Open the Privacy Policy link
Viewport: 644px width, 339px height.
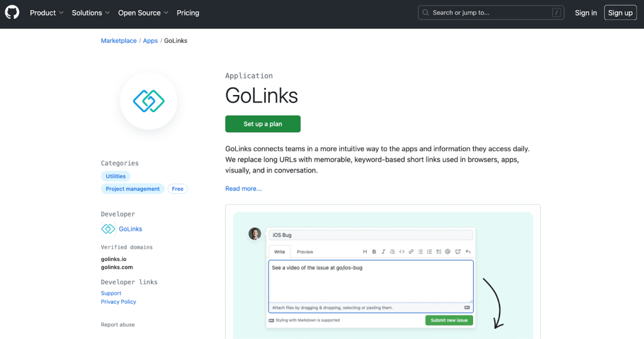118,302
